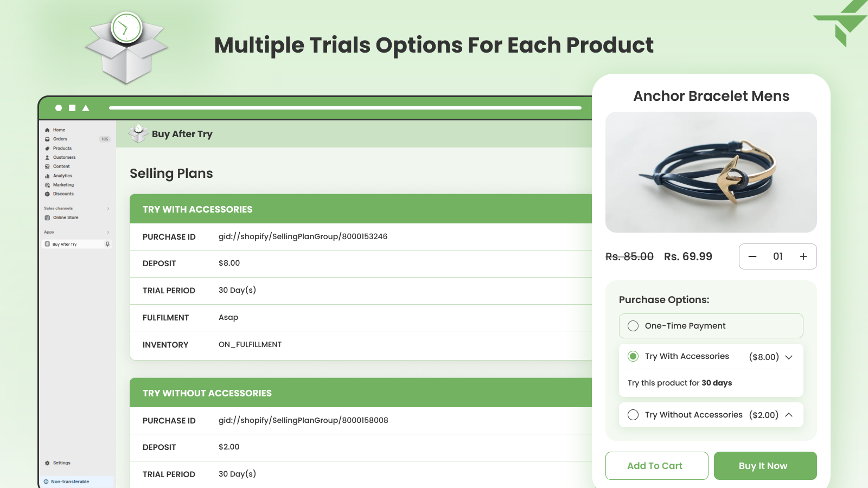This screenshot has height=488, width=868.
Task: Expand the Try With Accessories details chevron
Action: 789,357
